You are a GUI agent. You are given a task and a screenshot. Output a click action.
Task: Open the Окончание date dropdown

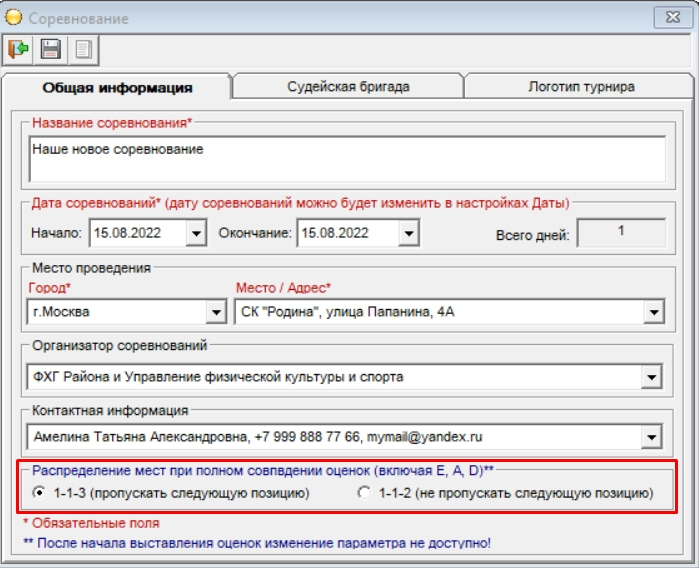click(x=407, y=234)
